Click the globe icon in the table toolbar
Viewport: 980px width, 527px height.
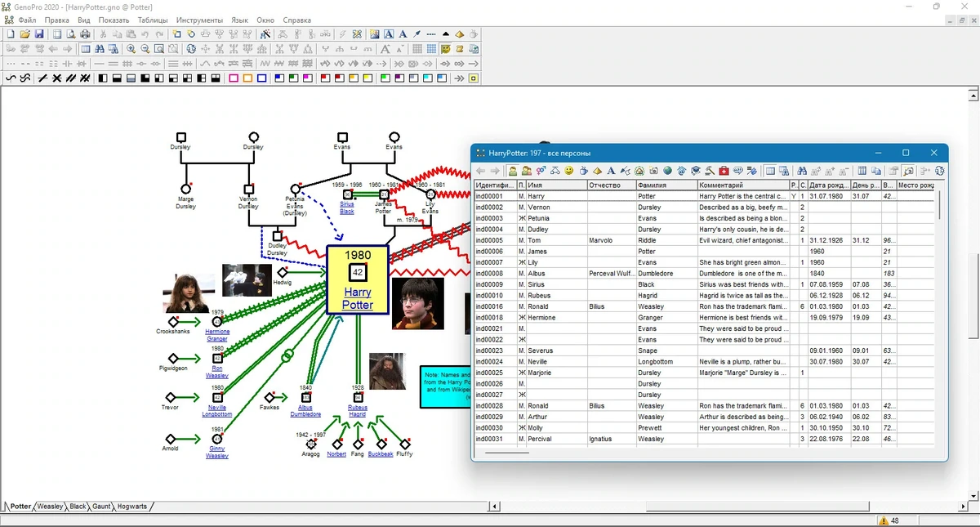[666, 171]
